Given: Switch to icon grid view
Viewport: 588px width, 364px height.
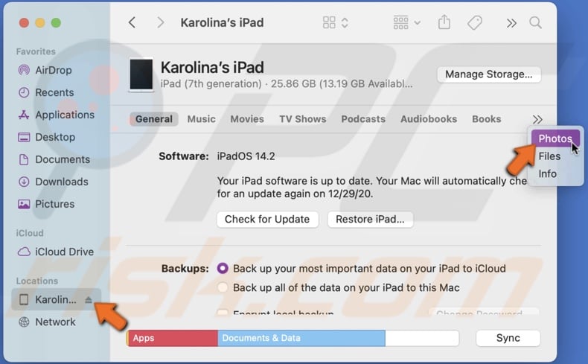Looking at the screenshot, I should point(329,22).
